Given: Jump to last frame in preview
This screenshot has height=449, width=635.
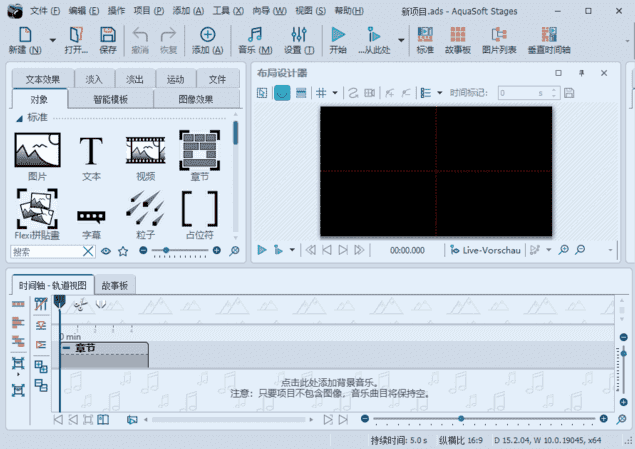Looking at the screenshot, I should click(x=359, y=250).
